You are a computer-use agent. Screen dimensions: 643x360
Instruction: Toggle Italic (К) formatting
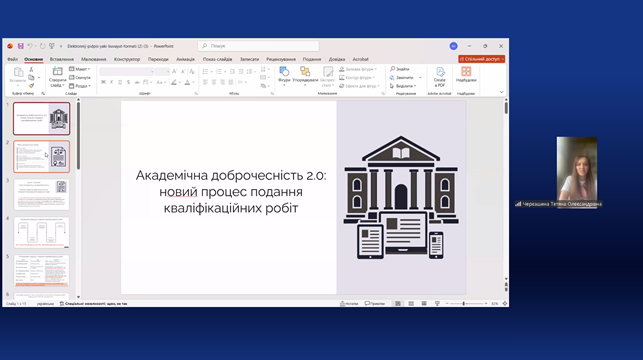[x=112, y=82]
